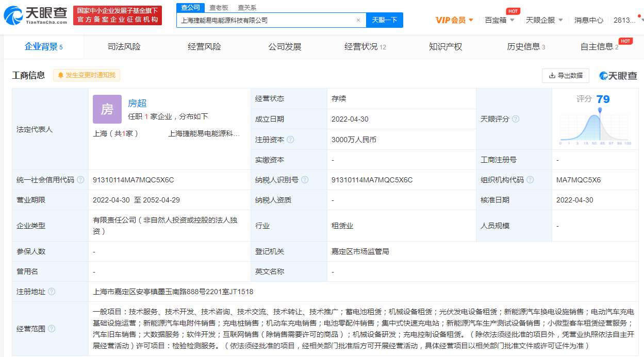Open legal representative 房超 profile link

click(137, 103)
